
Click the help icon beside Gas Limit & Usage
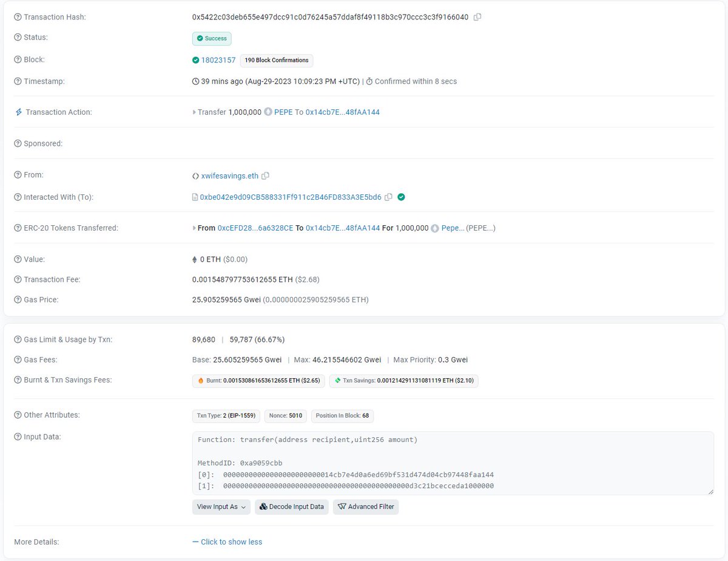(x=18, y=339)
